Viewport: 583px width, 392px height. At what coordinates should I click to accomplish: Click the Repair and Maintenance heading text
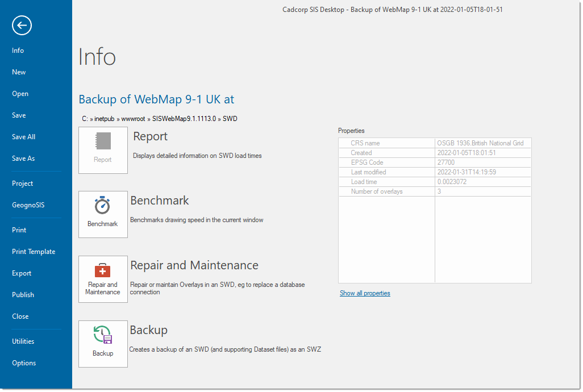tap(194, 265)
